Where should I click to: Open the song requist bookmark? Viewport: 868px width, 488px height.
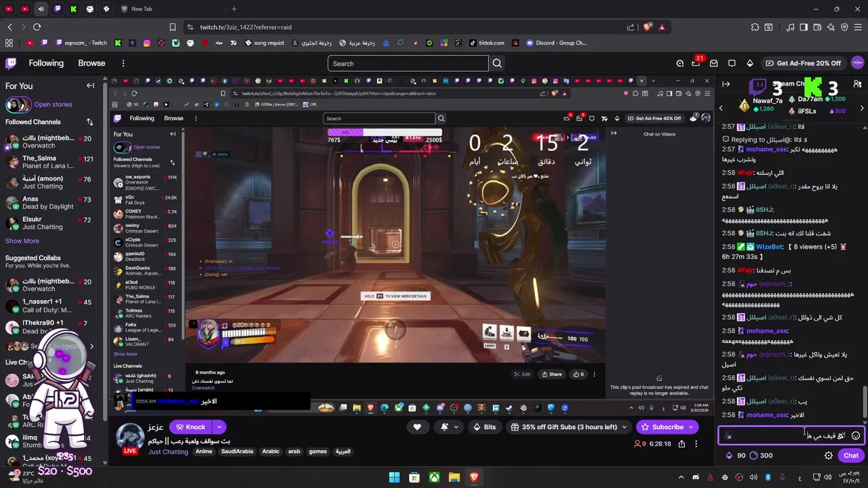tap(263, 43)
